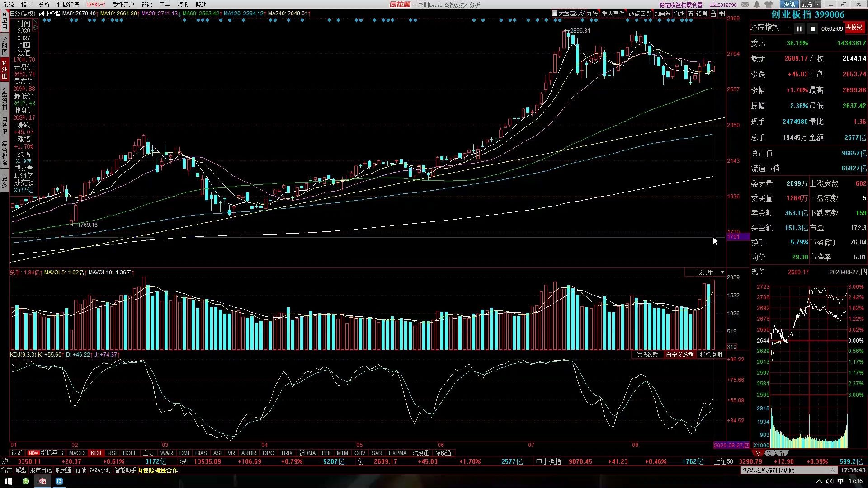
Task: Stop the recording with square button
Action: (812, 29)
